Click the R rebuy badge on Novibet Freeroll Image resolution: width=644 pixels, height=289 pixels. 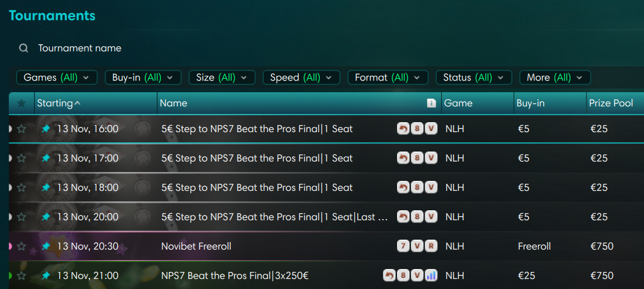(x=431, y=246)
